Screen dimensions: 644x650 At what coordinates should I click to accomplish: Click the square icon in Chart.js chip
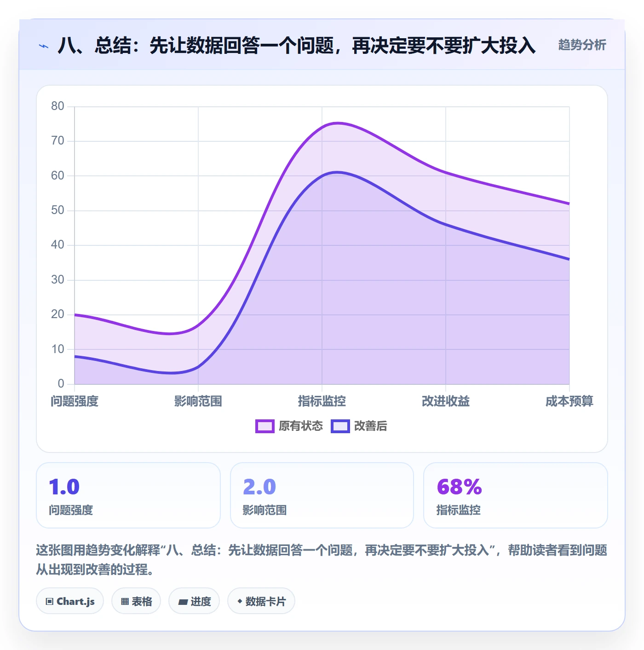[x=50, y=601]
